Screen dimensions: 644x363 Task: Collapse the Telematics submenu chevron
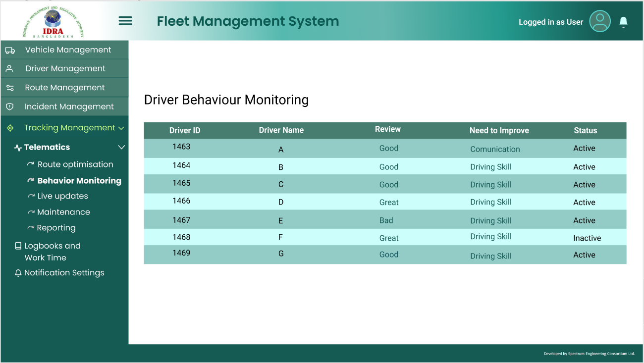coord(121,147)
